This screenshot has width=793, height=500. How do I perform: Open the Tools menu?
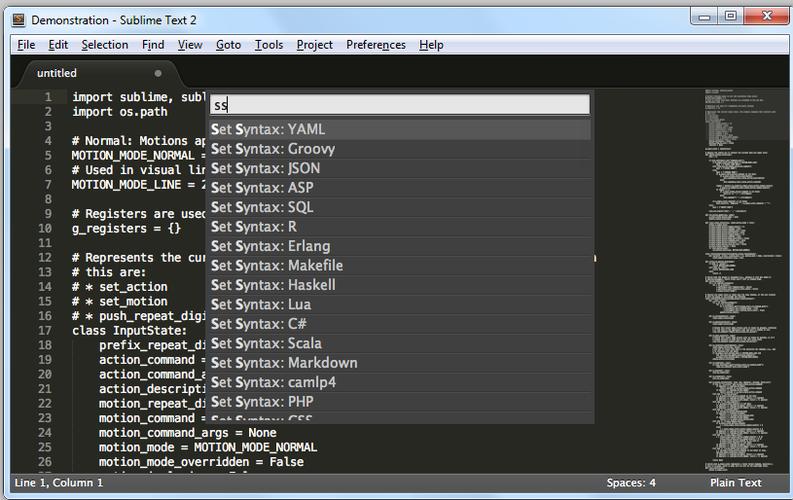click(x=269, y=45)
